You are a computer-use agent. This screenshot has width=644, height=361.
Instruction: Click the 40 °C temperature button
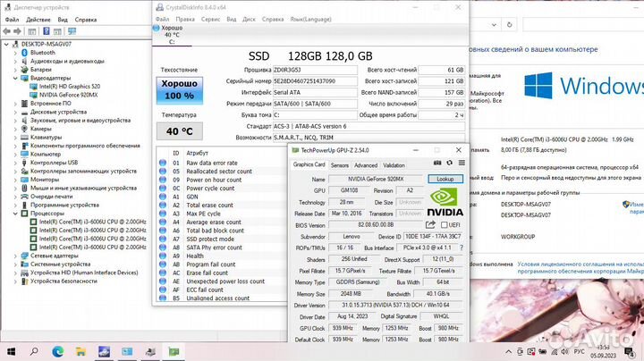(x=180, y=131)
